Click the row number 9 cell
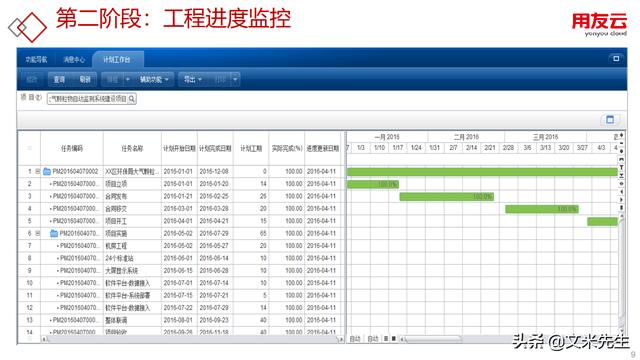The width and height of the screenshot is (640, 360). (x=29, y=271)
